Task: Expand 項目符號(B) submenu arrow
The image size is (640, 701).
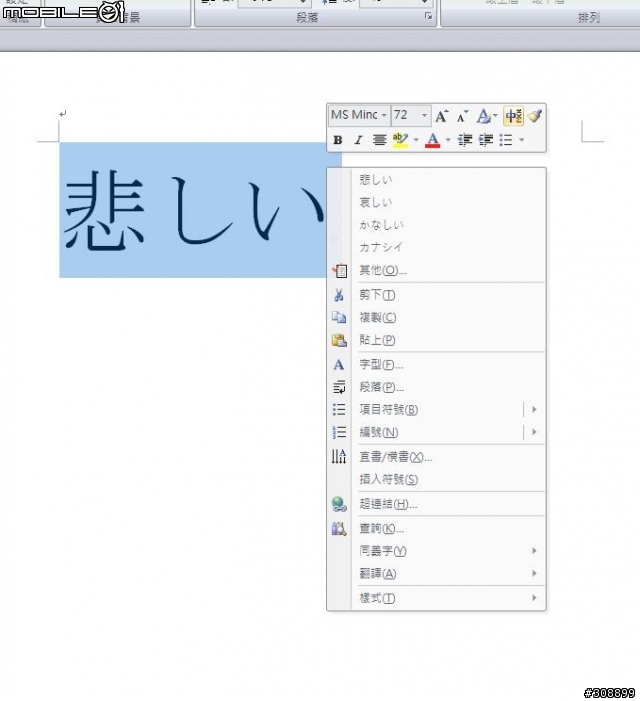Action: point(534,410)
